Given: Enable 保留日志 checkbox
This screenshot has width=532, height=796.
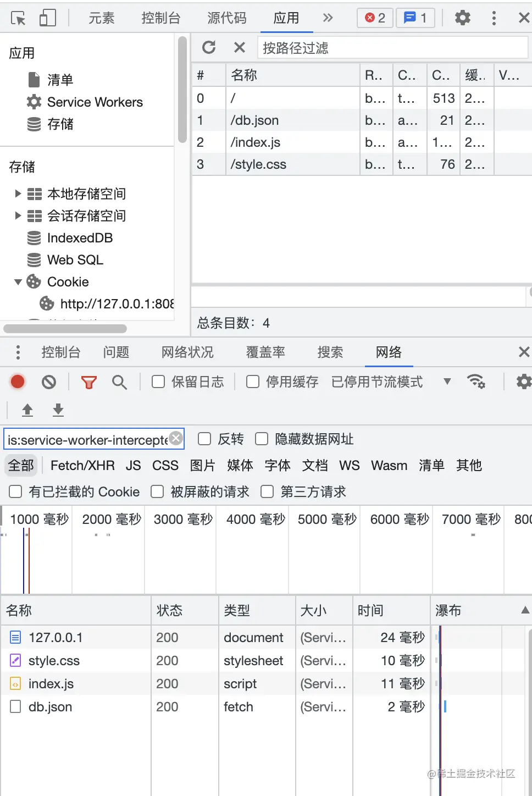Looking at the screenshot, I should tap(158, 382).
